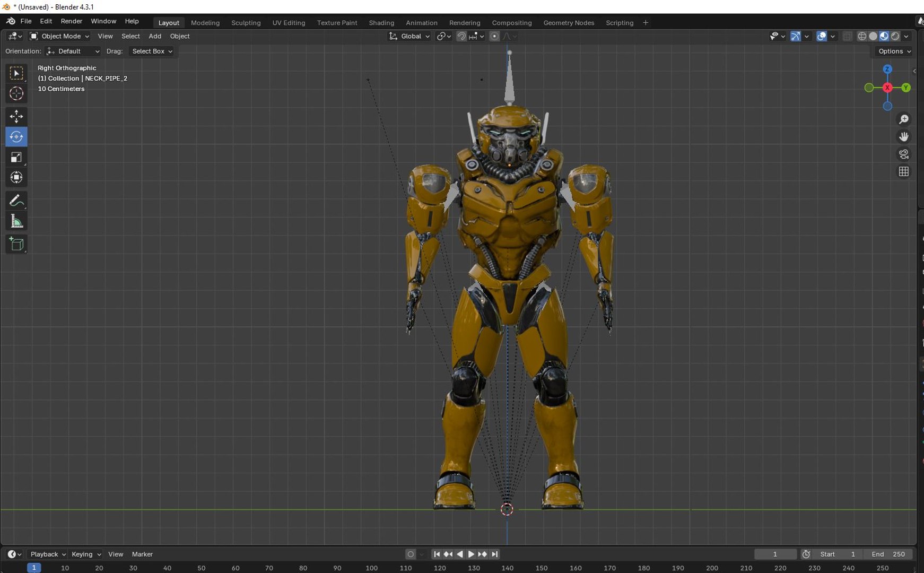Click the pan hand viewport icon
924x573 pixels.
coord(904,137)
